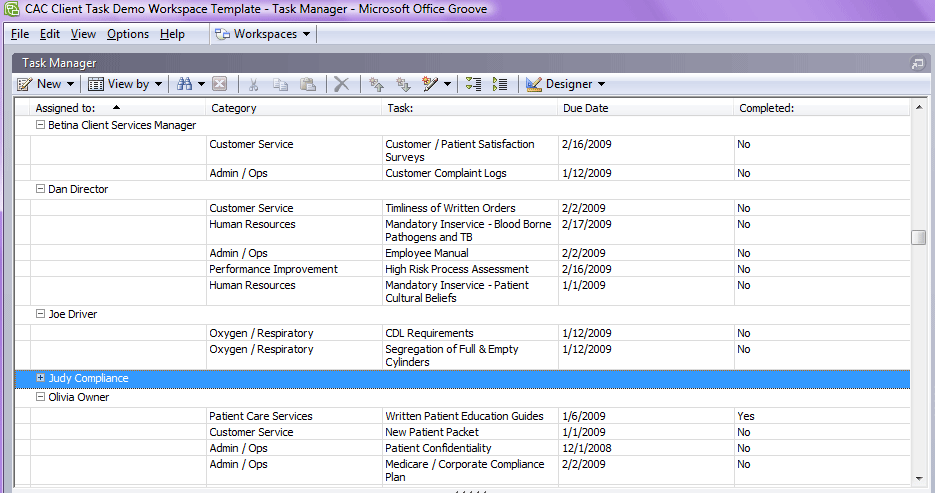Click the Cut scissors icon
The width and height of the screenshot is (935, 493).
click(253, 85)
